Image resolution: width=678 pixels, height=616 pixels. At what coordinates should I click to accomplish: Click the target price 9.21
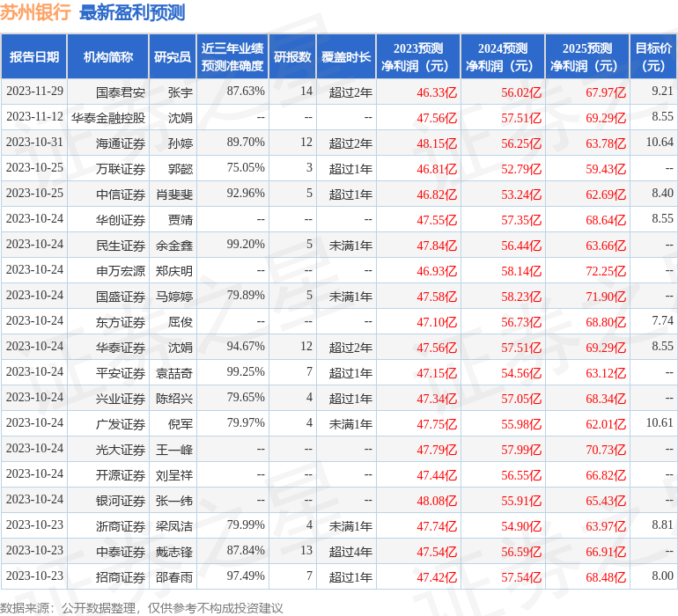[x=662, y=91]
